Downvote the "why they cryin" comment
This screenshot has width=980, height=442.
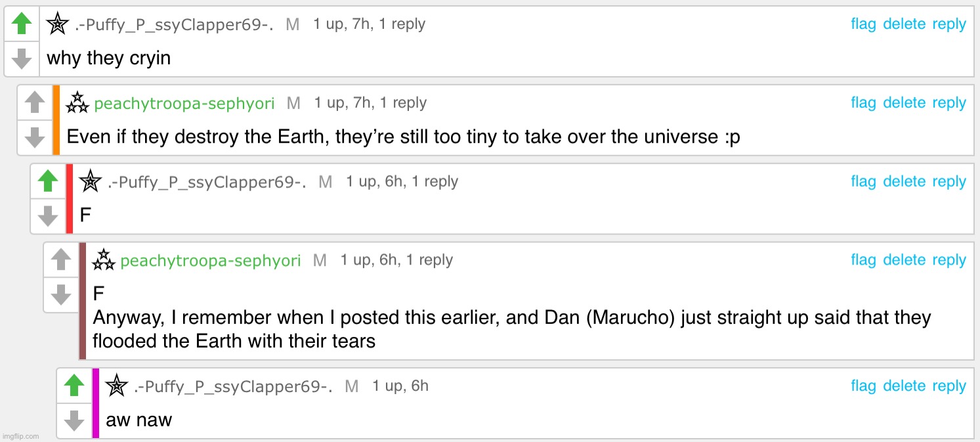22,58
